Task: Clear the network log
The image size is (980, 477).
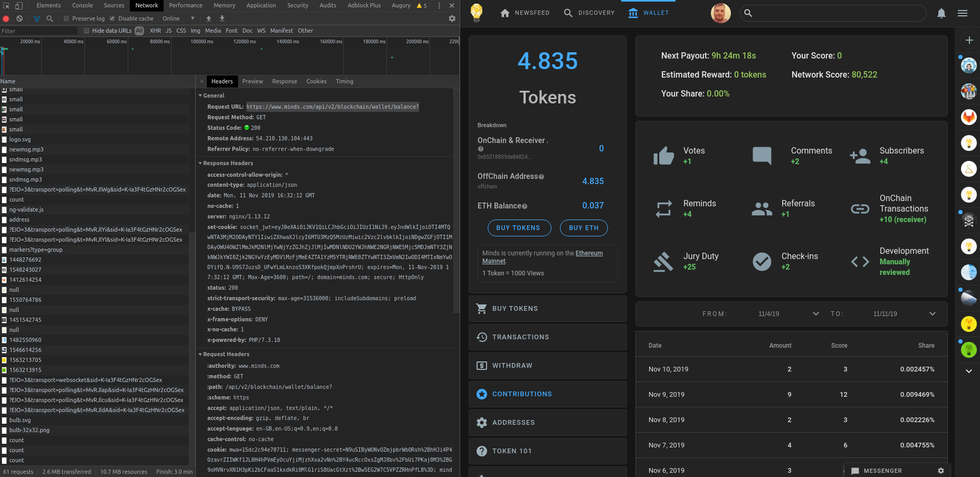Action: pos(20,18)
